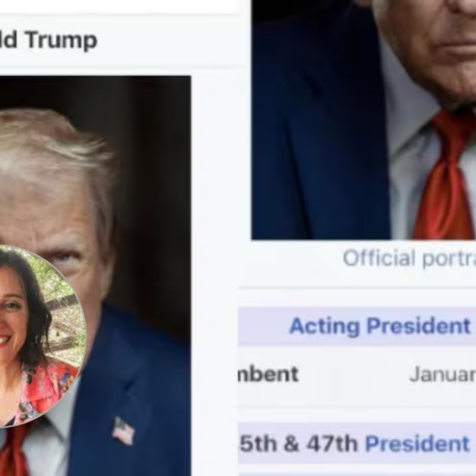Click the red tie at the bottom of the left portrait
The height and width of the screenshot is (476, 476).
tap(13, 451)
